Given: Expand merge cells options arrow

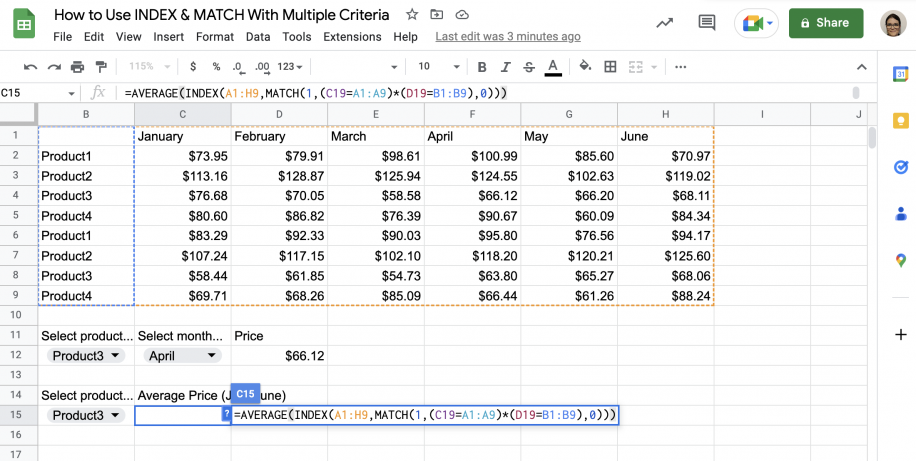Looking at the screenshot, I should 653,67.
